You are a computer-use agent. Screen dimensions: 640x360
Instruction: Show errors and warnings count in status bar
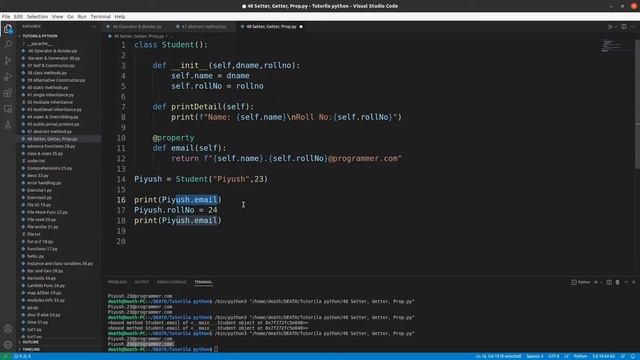[22, 356]
